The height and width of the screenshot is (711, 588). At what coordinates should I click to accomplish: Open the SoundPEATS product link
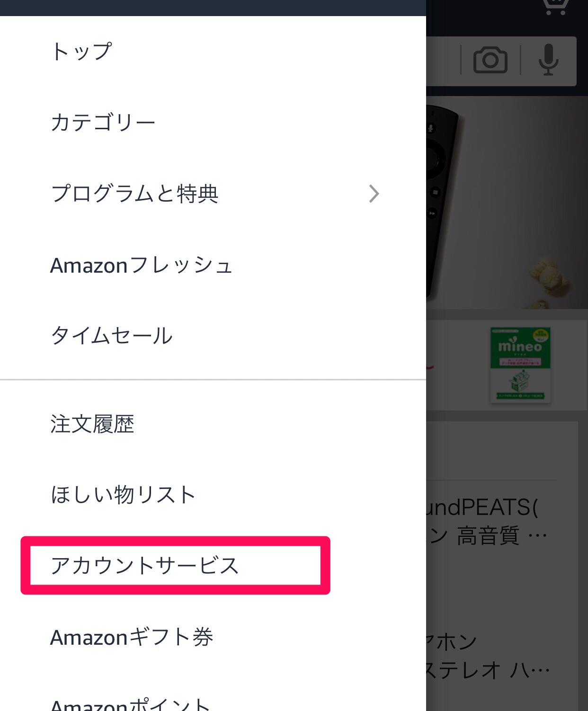488,521
